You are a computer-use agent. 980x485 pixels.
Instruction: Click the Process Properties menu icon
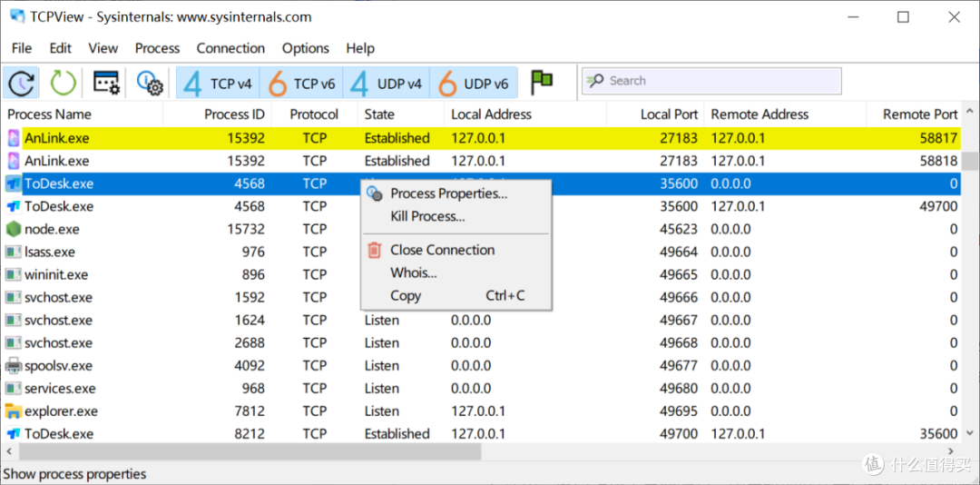point(375,194)
